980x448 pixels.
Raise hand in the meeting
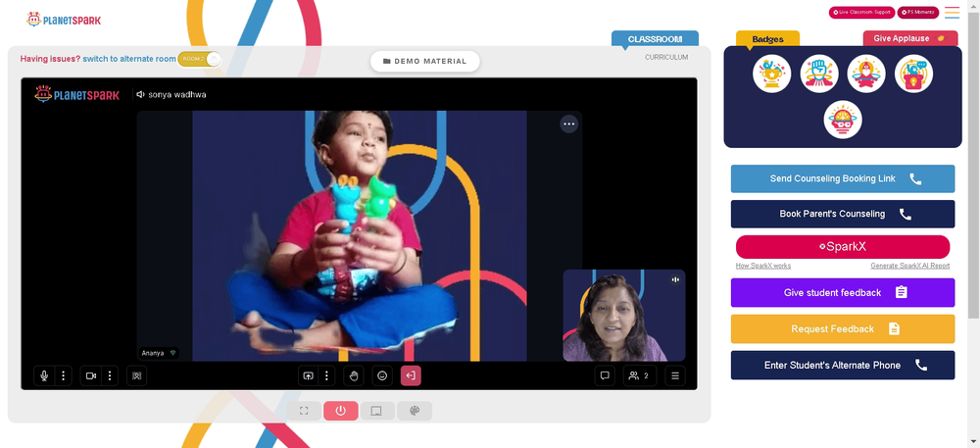[353, 376]
